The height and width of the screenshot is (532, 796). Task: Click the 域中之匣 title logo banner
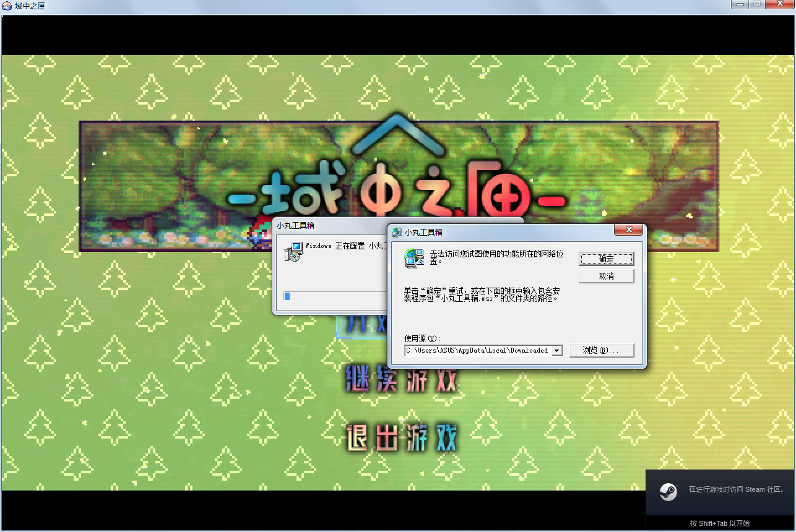coord(399,186)
